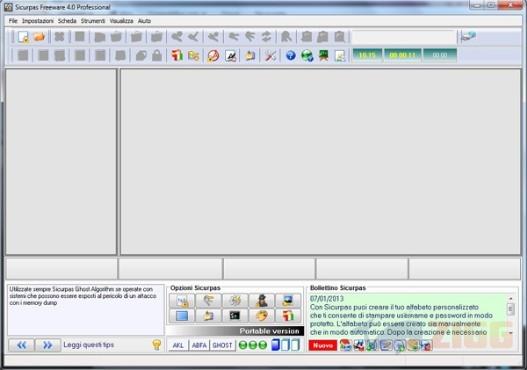Open the crossed tools settings icon
Image resolution: width=527 pixels, height=370 pixels.
click(270, 55)
